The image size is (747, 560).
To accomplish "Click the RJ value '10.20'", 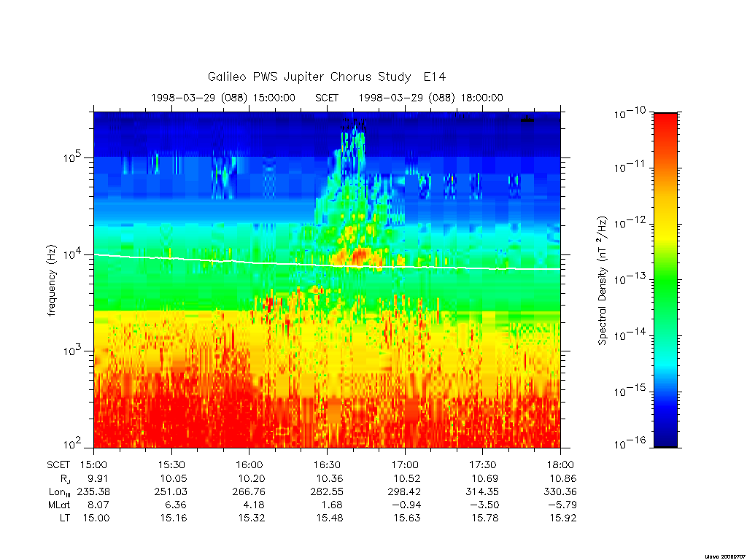I will click(252, 478).
